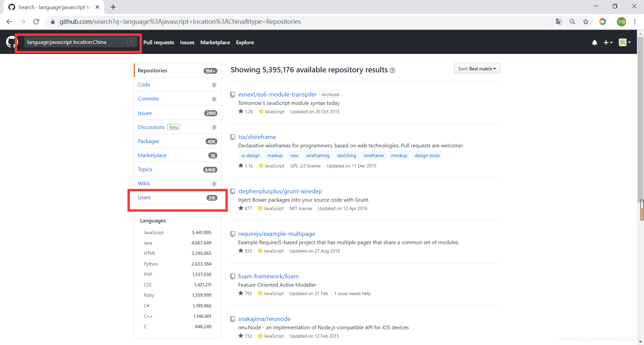Open a new browser tab

click(x=113, y=7)
